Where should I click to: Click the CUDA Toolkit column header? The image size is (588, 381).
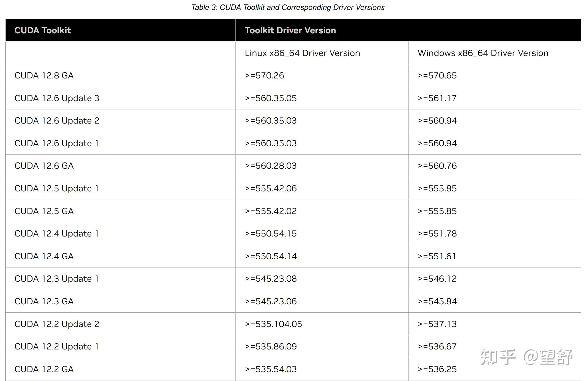(43, 30)
